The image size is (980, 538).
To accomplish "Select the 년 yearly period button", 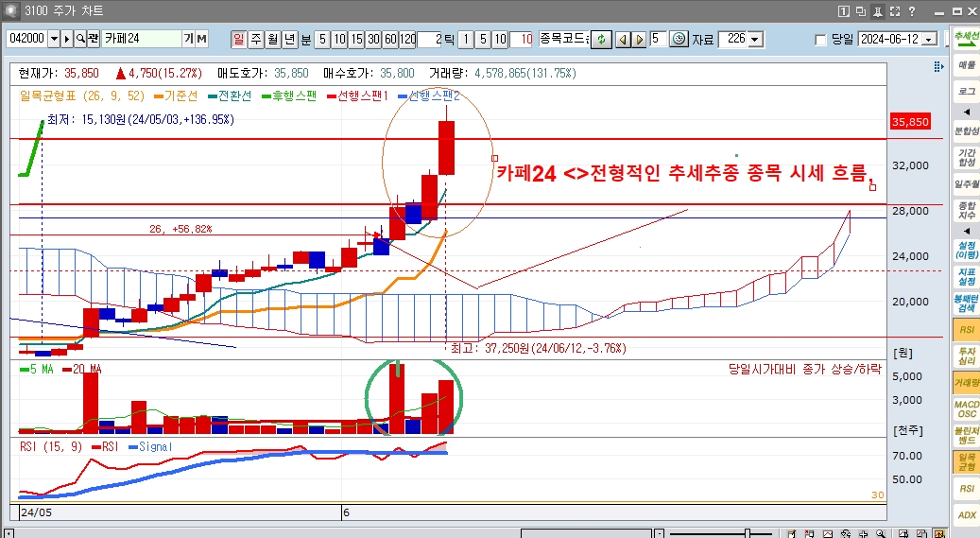I will [x=290, y=40].
